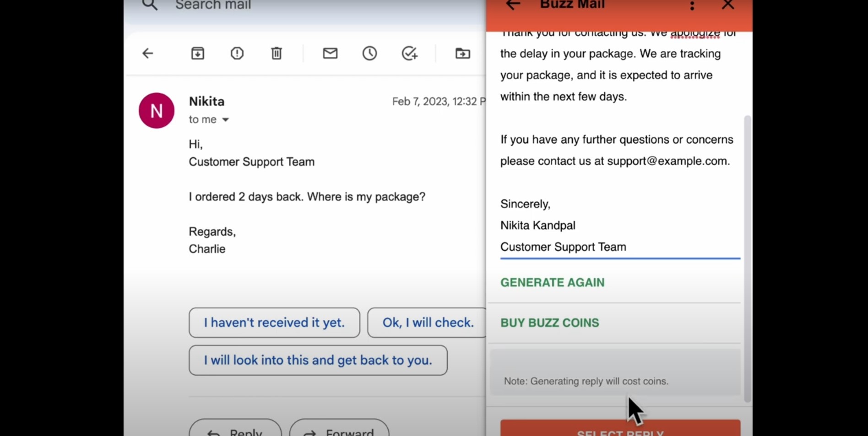
Task: Snooze this email with the clock icon
Action: (x=369, y=54)
